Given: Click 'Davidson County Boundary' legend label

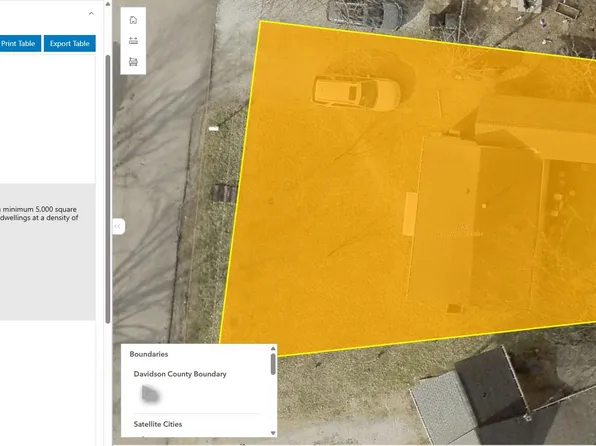Looking at the screenshot, I should (180, 374).
